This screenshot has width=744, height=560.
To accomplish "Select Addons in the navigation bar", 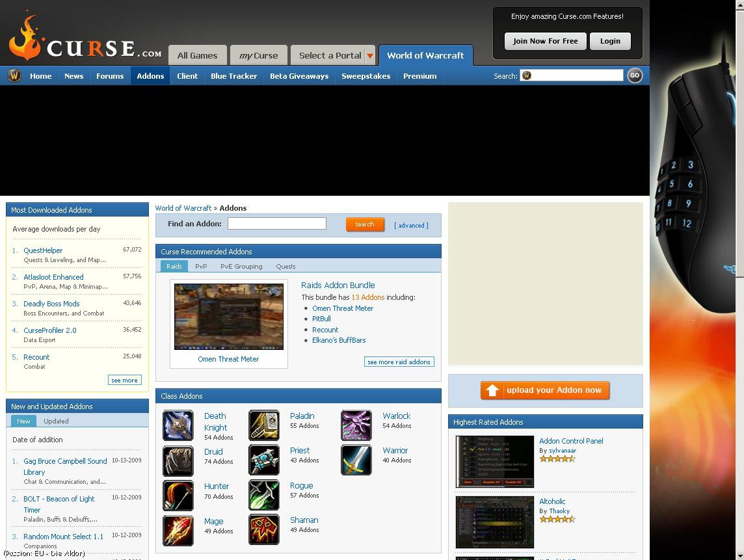I will 150,76.
